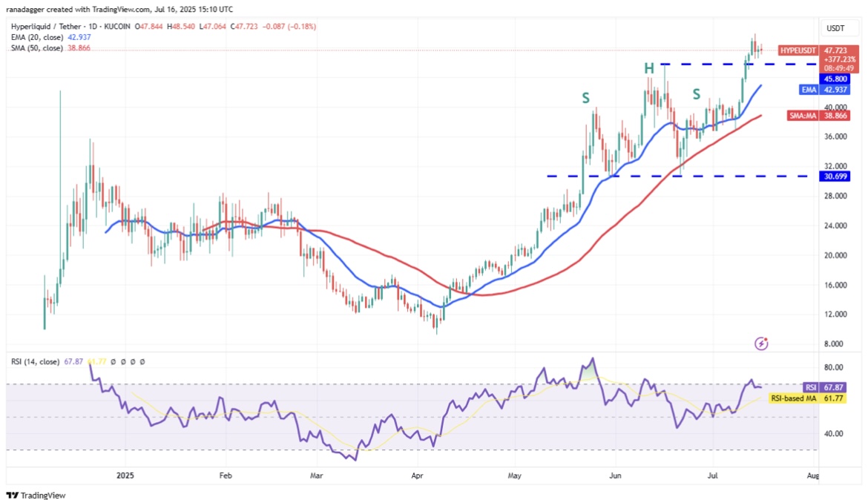Click the '2025' marker on time axis

pos(125,475)
